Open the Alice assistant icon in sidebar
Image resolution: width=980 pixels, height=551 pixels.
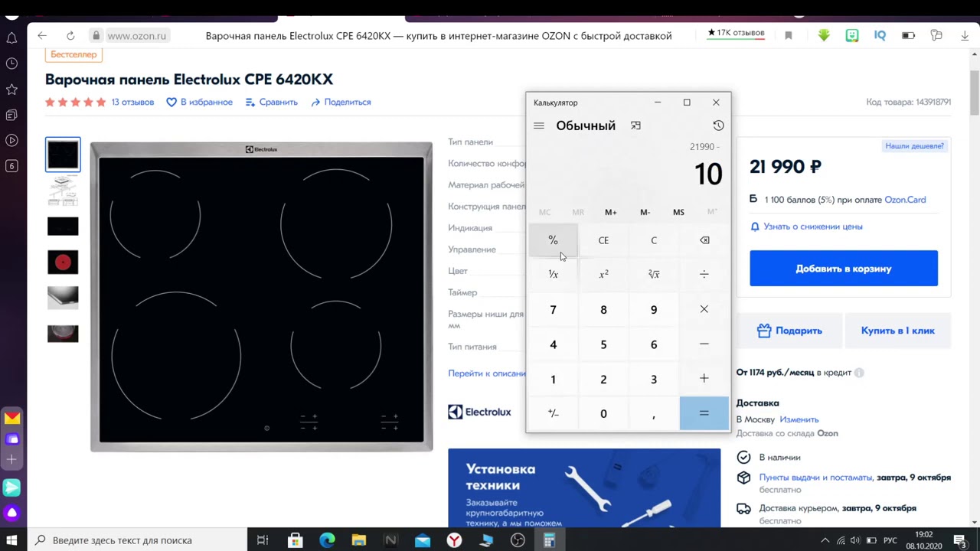(x=12, y=513)
